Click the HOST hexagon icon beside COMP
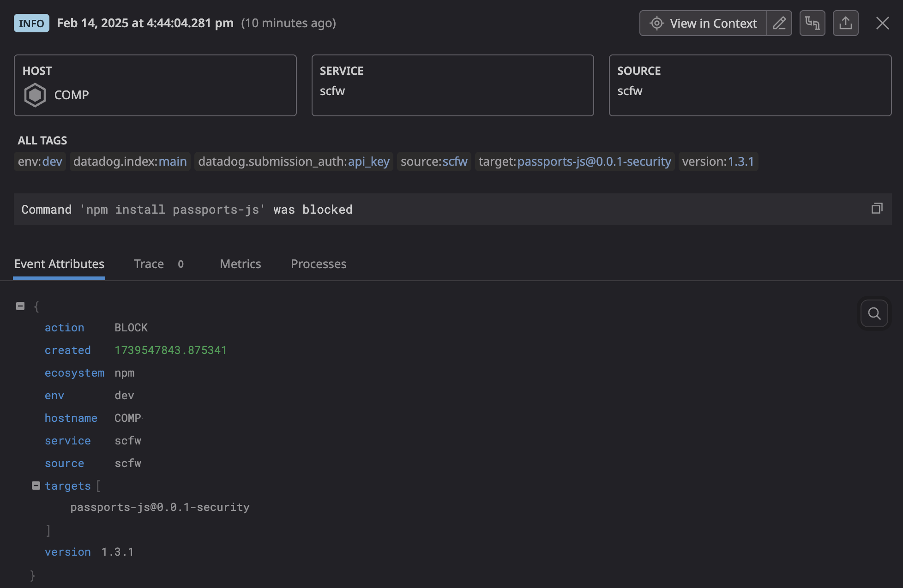This screenshot has width=903, height=588. (35, 95)
